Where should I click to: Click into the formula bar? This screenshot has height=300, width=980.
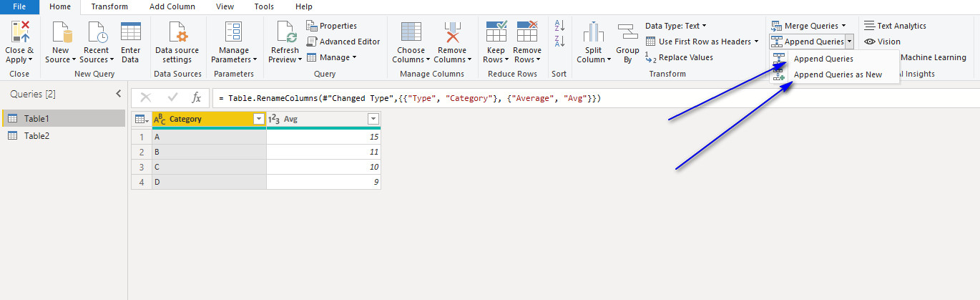point(594,98)
